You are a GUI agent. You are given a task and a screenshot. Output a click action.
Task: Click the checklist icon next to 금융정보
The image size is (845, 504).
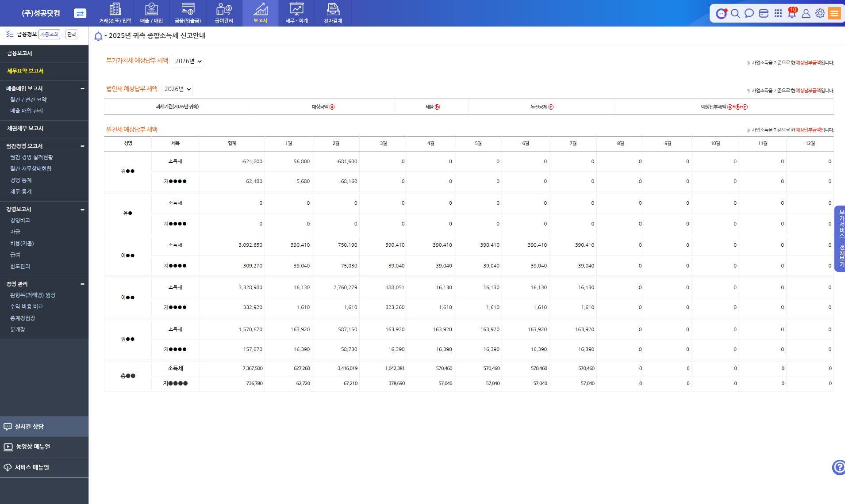pyautogui.click(x=10, y=34)
